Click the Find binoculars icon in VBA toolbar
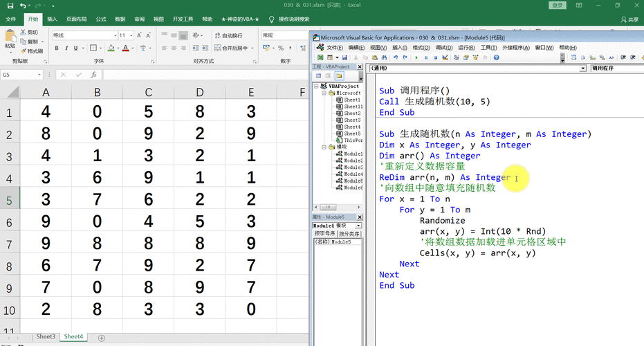Screen dimensions: 644x346 (384, 57)
